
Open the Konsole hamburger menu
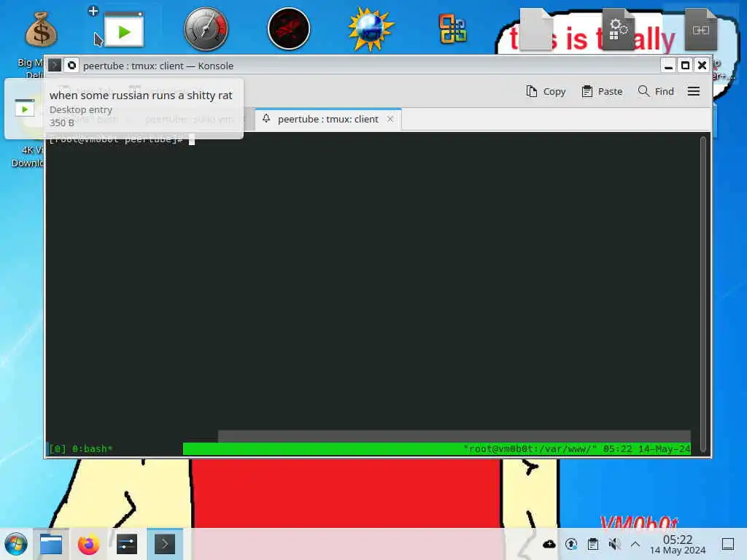(694, 91)
